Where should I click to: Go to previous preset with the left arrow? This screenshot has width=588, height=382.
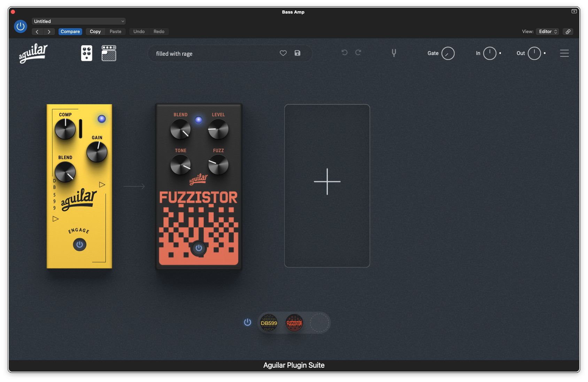(37, 32)
